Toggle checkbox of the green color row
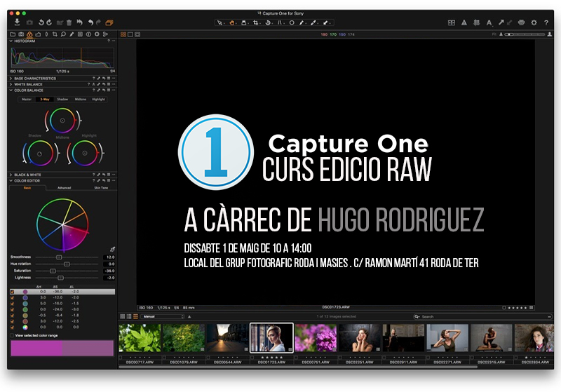This screenshot has width=561, height=392. (13, 309)
